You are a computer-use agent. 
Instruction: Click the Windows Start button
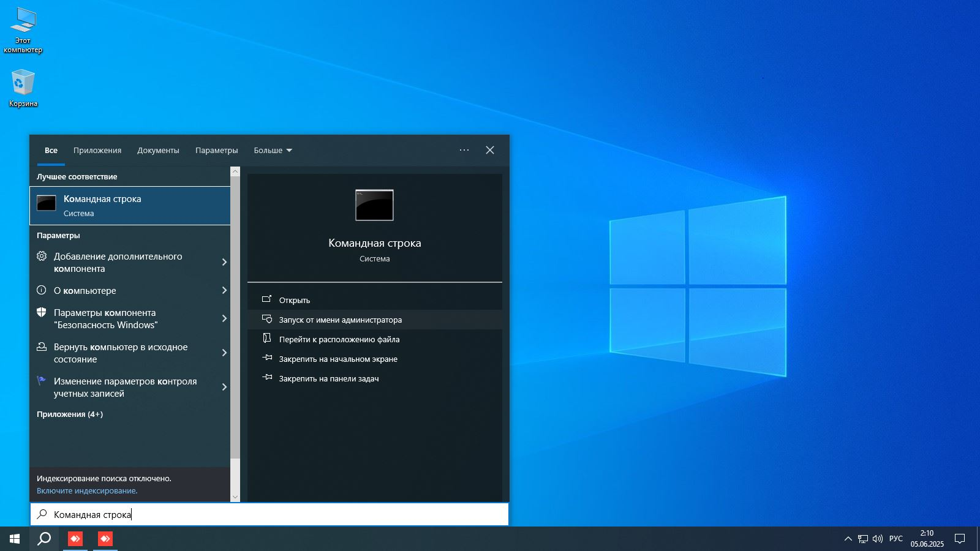coord(15,539)
